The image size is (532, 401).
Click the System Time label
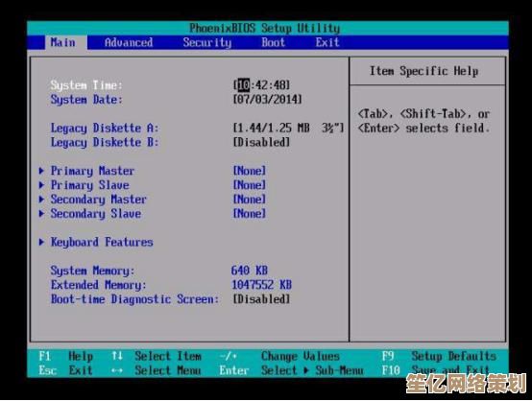click(86, 85)
